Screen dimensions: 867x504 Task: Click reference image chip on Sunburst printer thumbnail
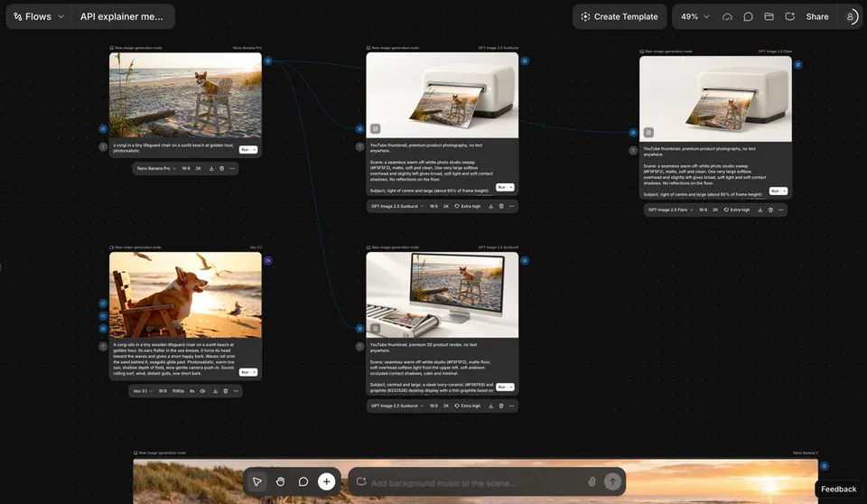pos(376,128)
